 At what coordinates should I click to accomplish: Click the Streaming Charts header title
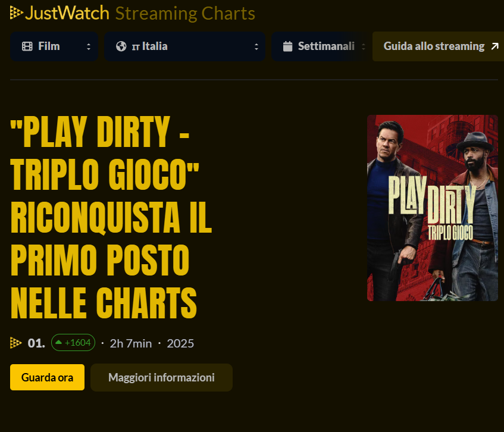(x=185, y=14)
